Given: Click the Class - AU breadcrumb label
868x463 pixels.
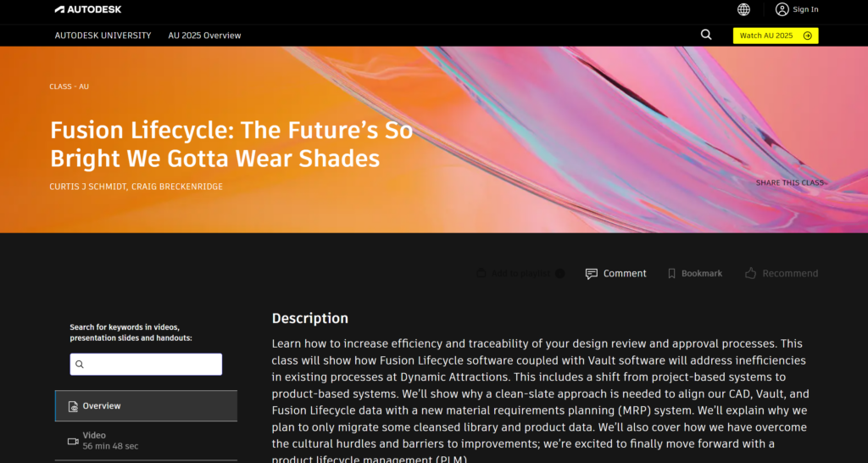Looking at the screenshot, I should tap(69, 86).
